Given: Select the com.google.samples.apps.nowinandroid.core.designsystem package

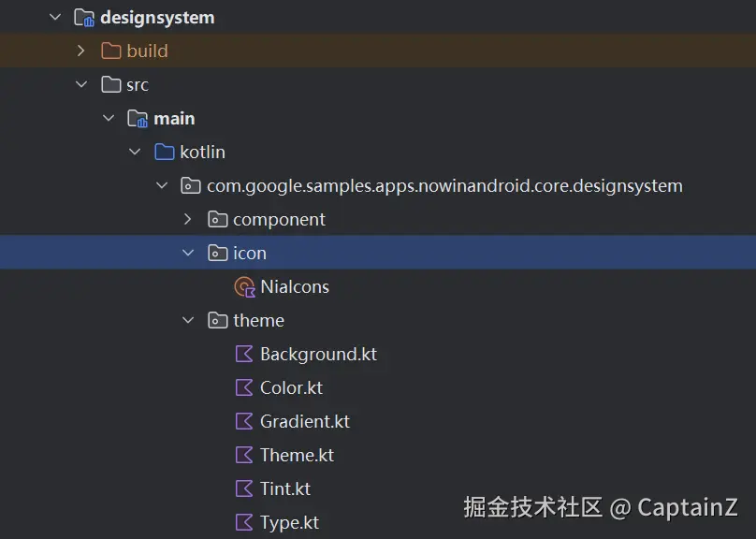Looking at the screenshot, I should [x=444, y=186].
